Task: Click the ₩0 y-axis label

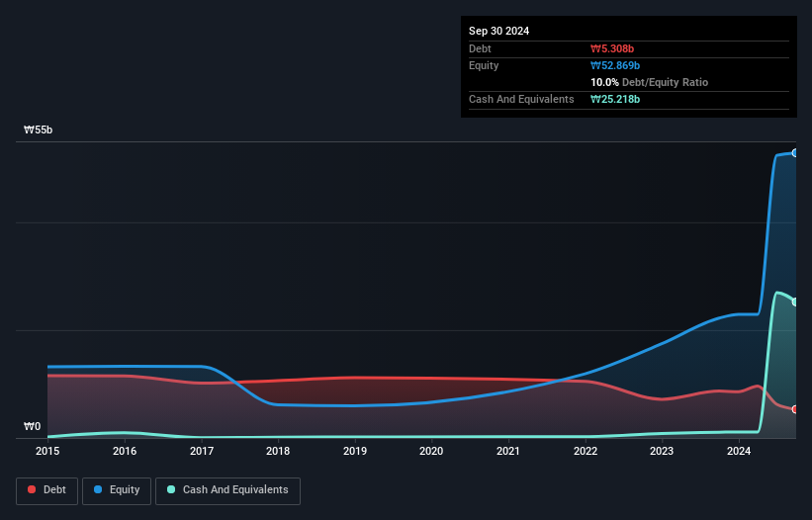Action: (x=32, y=426)
